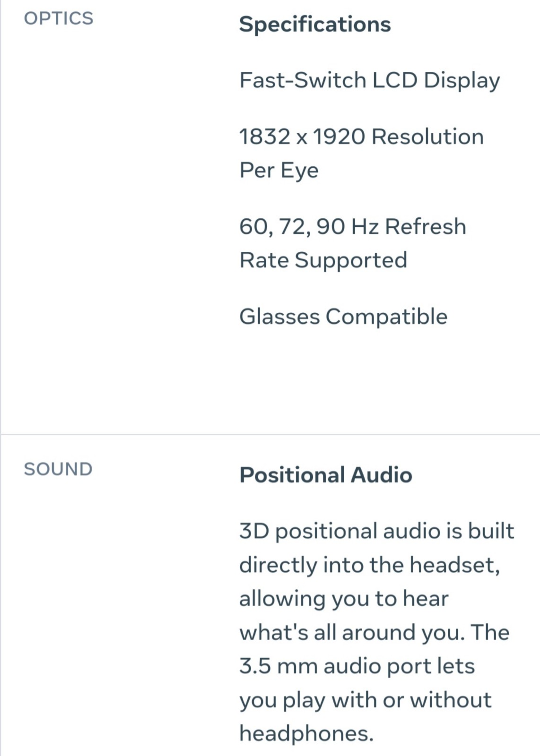
Task: Select the allowing you to hear line
Action: [344, 599]
